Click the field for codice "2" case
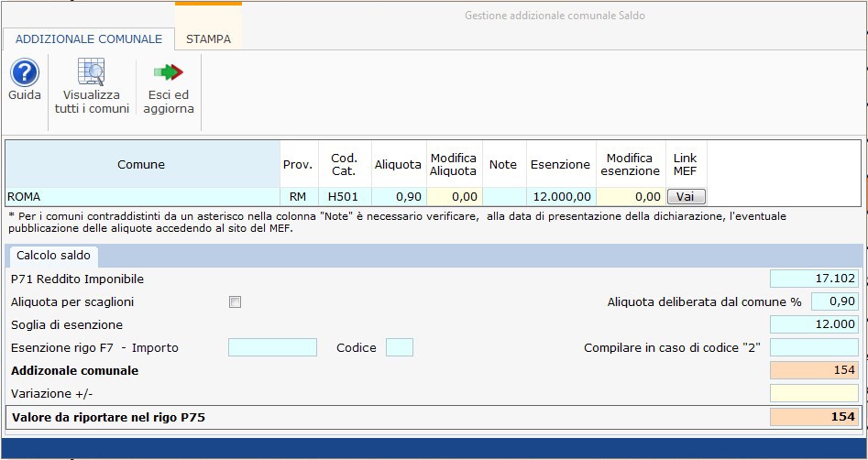 (814, 347)
